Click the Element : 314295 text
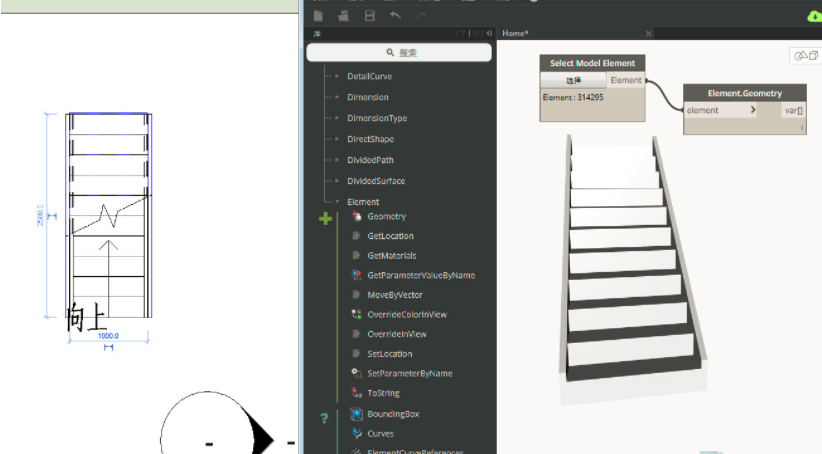Screen dimensions: 822x454 (x=573, y=97)
